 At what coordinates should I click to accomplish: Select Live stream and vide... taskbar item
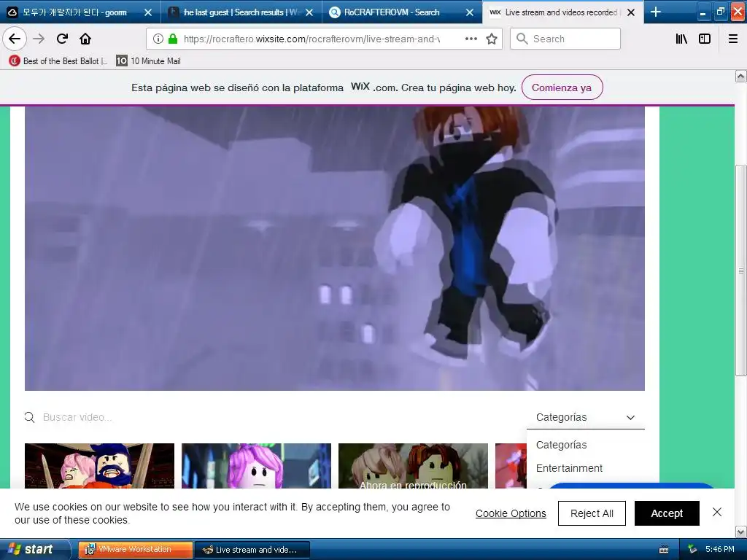252,550
